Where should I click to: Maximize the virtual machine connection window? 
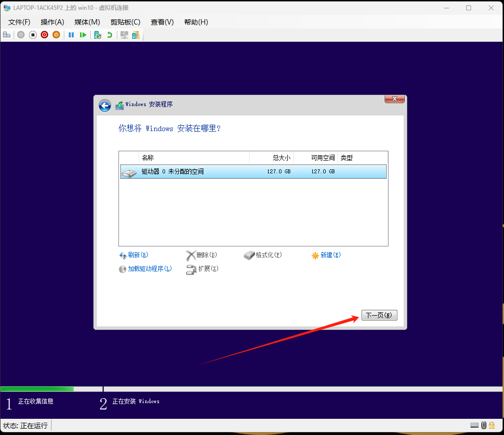coord(469,8)
